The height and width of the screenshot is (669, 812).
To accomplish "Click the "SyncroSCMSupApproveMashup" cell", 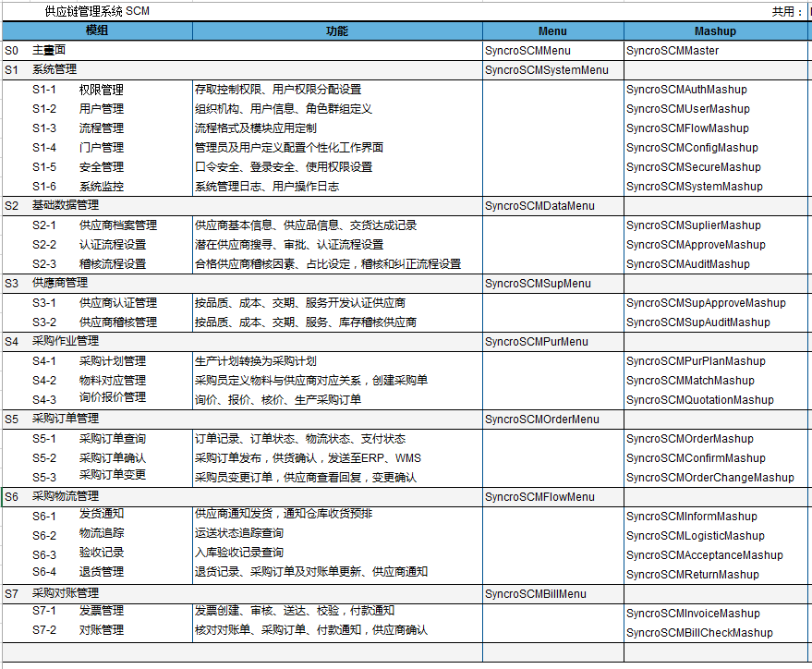I will (706, 303).
